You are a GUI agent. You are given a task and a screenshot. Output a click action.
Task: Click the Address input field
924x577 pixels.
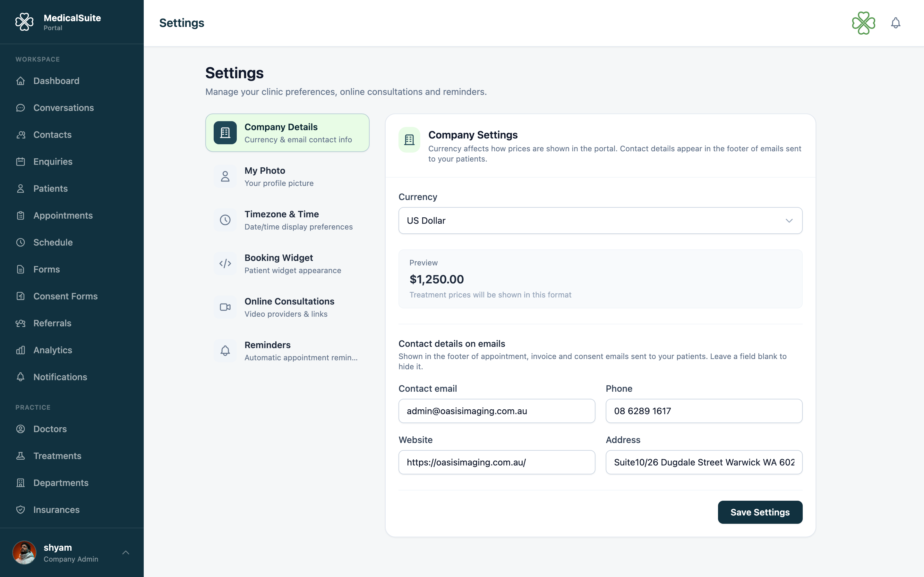pos(704,462)
